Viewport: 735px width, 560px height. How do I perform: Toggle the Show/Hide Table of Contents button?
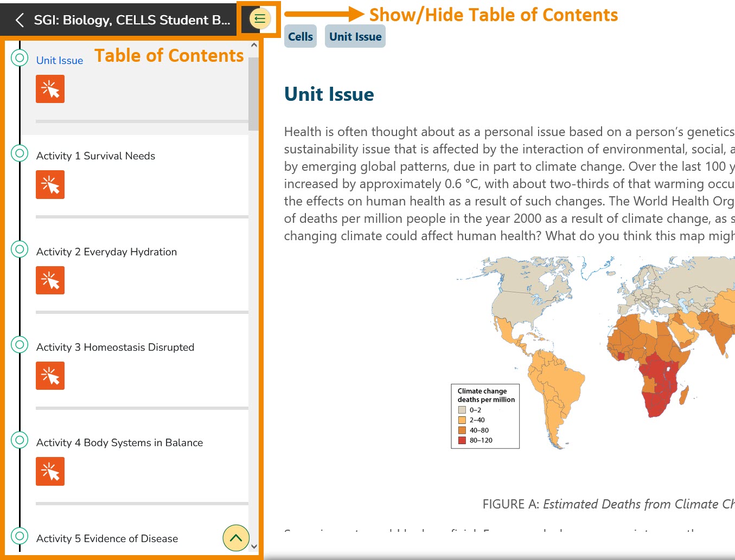click(260, 19)
